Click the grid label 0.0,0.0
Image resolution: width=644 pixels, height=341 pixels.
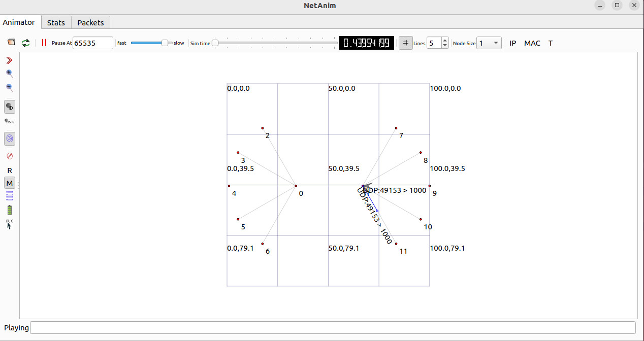(x=238, y=88)
